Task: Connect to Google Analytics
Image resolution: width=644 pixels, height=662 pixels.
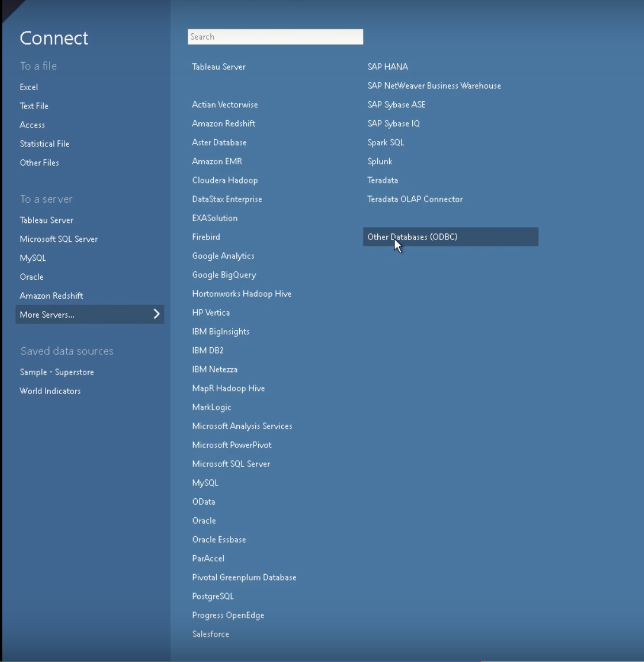Action: pos(223,256)
